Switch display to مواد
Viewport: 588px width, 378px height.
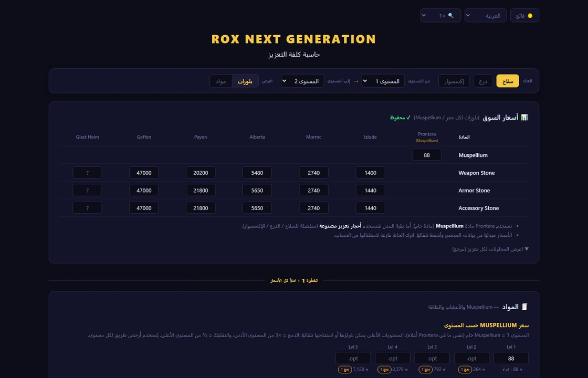(221, 81)
